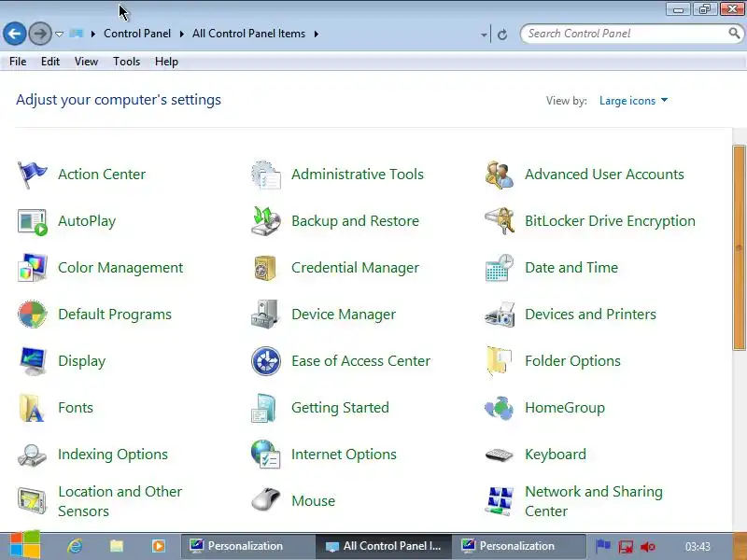Open the Date and Time calendar icon
Screen dimensions: 747x560
500,268
